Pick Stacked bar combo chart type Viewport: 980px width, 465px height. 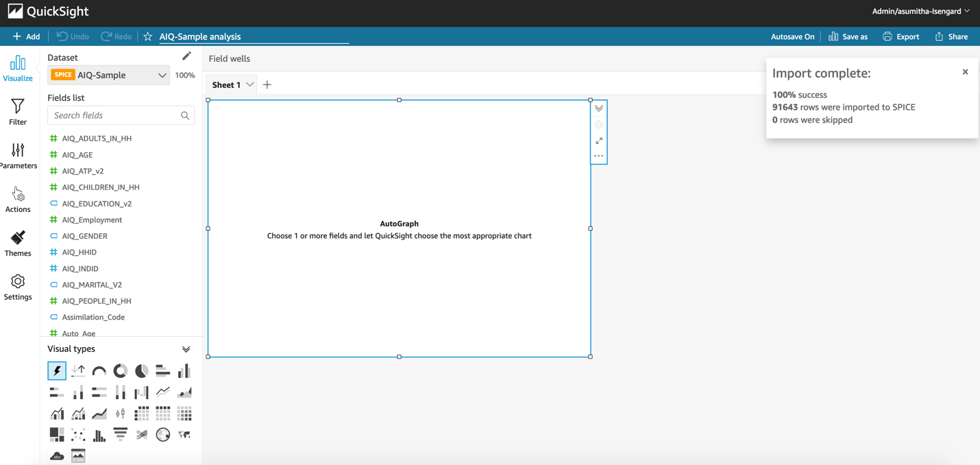click(x=78, y=414)
